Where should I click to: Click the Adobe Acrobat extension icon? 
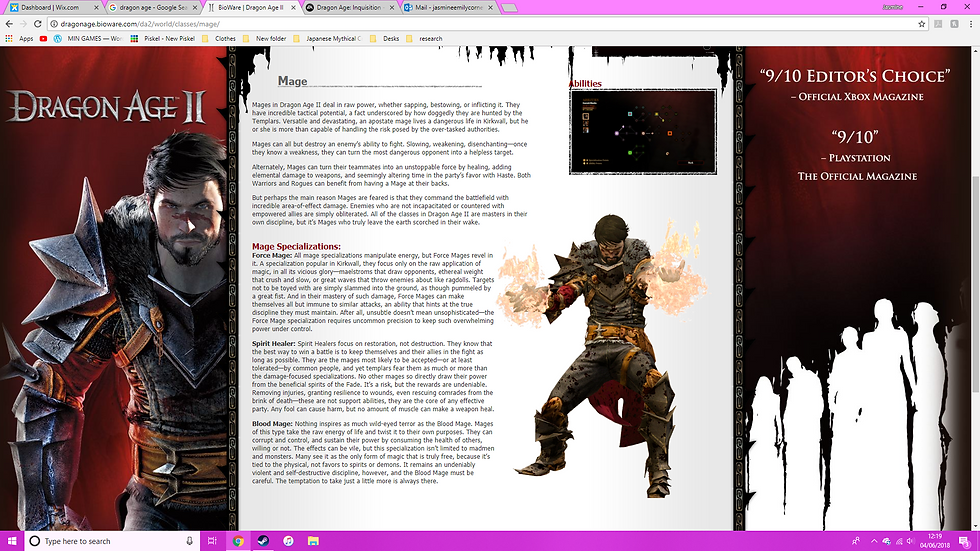[938, 24]
